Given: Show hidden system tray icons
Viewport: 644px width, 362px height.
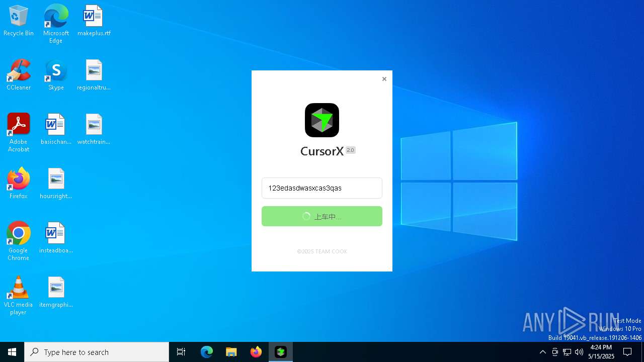Looking at the screenshot, I should (542, 352).
